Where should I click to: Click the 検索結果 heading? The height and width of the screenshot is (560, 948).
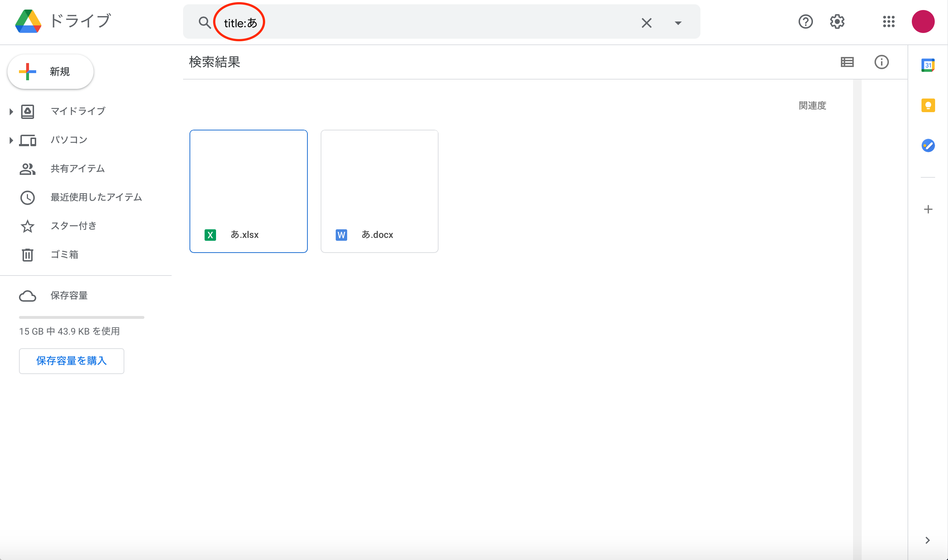[215, 62]
